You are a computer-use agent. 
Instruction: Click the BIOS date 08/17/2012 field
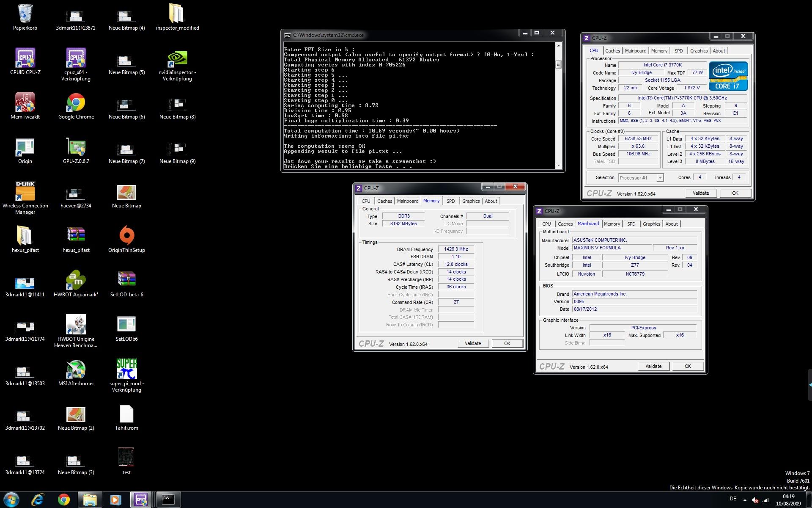pos(634,309)
